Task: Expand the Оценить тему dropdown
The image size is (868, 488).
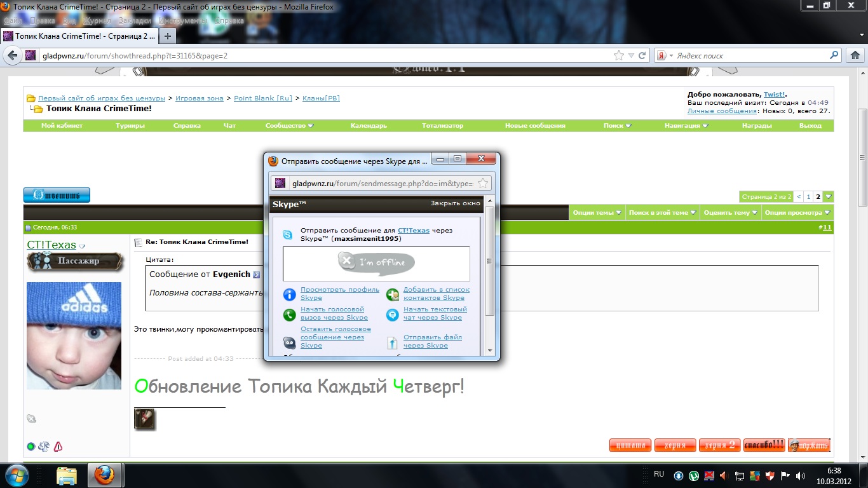Action: [x=730, y=213]
